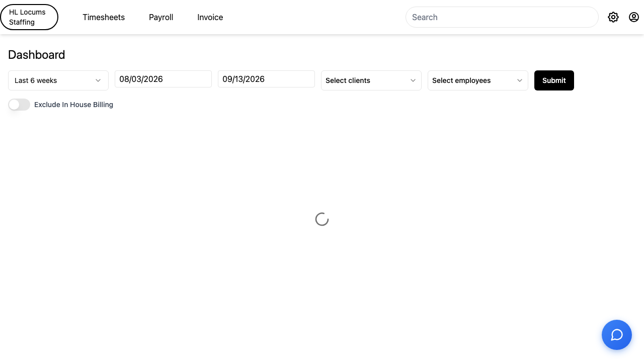
Task: Go to the Timesheets menu
Action: pos(104,17)
